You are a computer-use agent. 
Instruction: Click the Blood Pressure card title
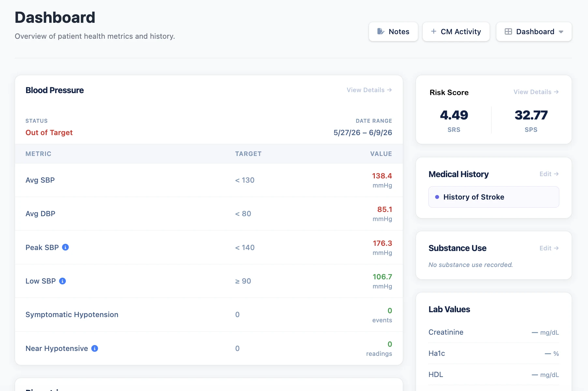tap(55, 90)
